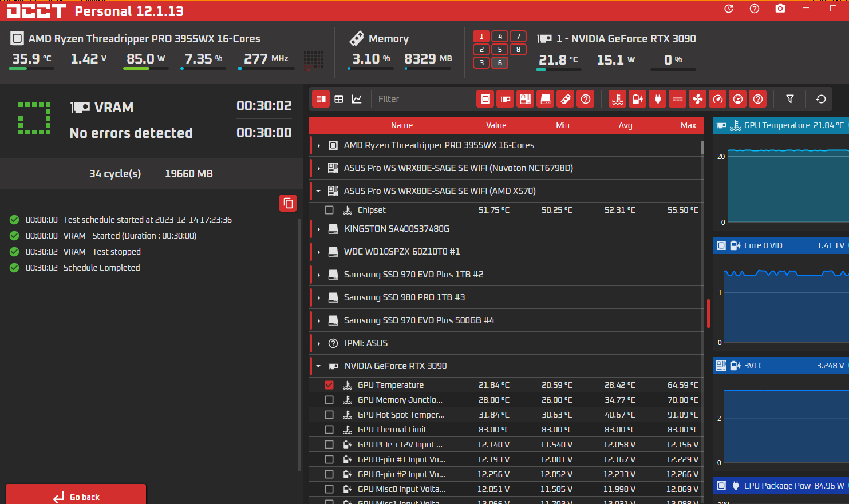849x504 pixels.
Task: Click the sensor Filter input field
Action: (x=418, y=99)
